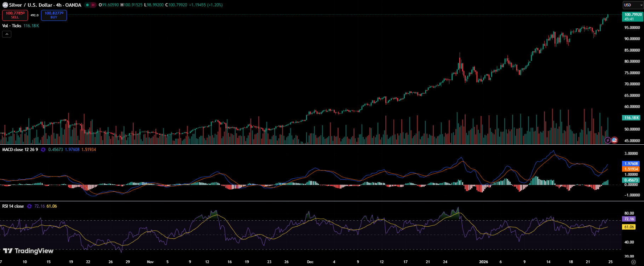The image size is (644, 266).
Task: Click the red SELL price button
Action: click(x=15, y=15)
